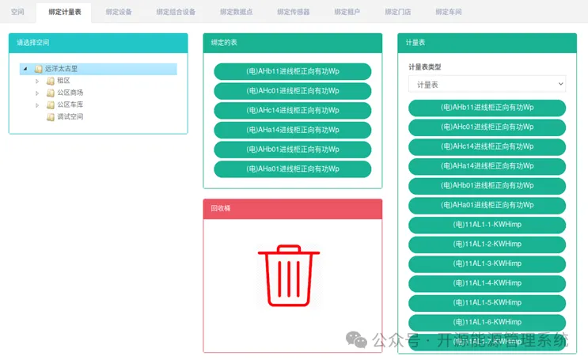Screen dimensions: 588x364
Task: Open the 绑定传感器 tab
Action: (294, 12)
